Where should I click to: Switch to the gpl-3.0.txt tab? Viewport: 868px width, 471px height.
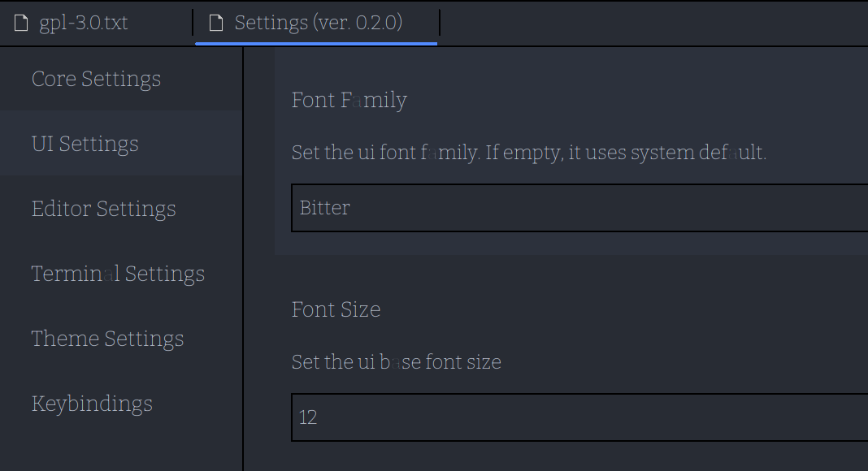[x=81, y=23]
